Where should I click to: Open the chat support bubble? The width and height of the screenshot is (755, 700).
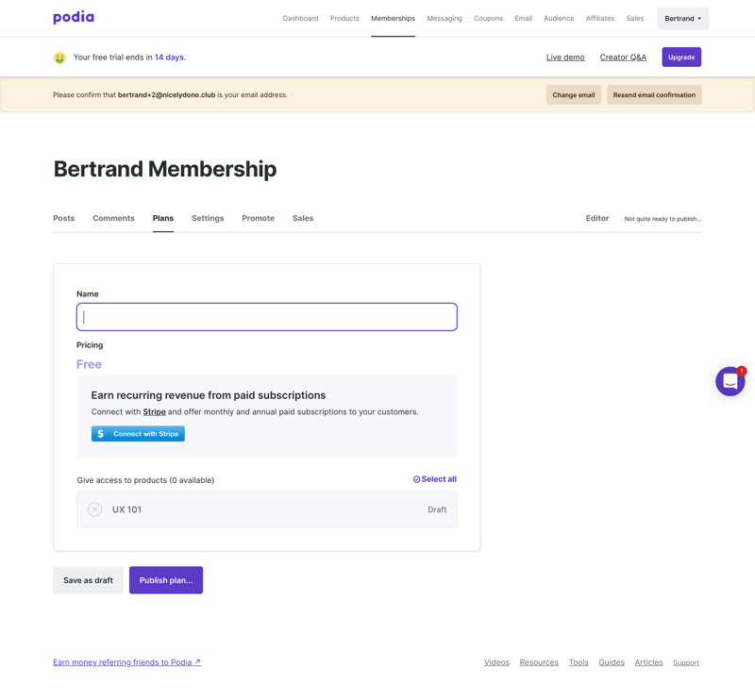[730, 381]
